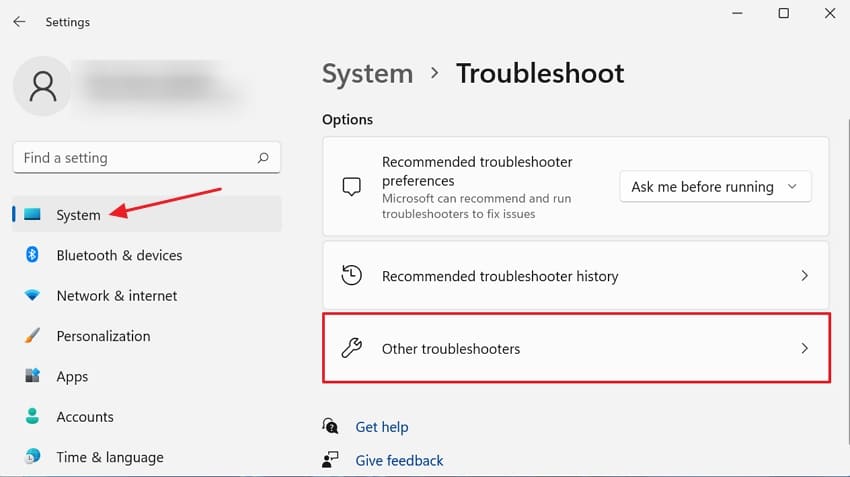Open the Ask me before running dropdown

[x=715, y=186]
